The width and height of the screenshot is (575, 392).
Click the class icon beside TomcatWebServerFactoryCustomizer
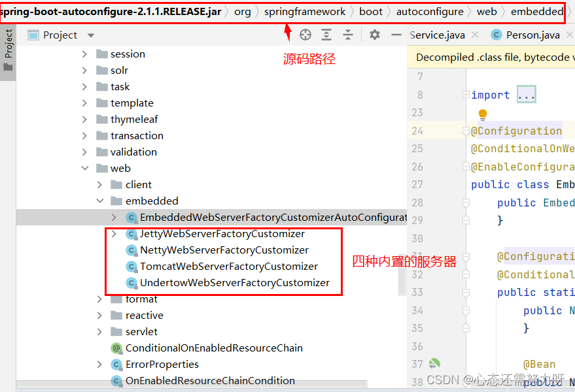(131, 266)
